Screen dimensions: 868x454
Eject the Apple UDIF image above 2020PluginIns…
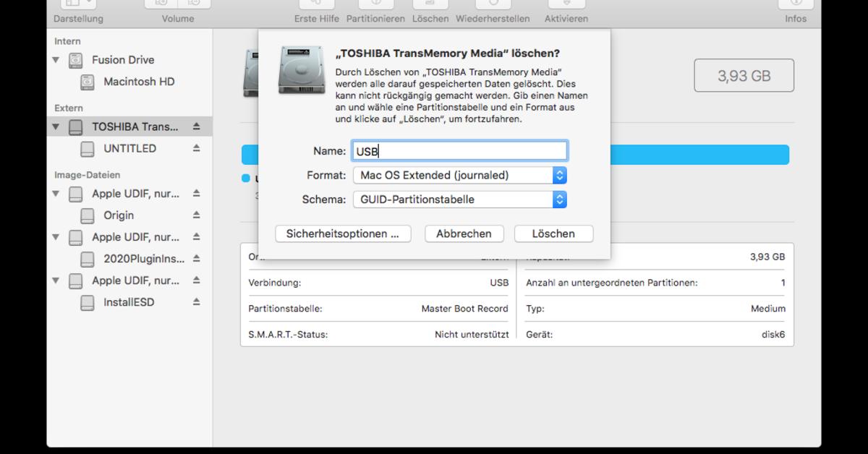[x=196, y=237]
